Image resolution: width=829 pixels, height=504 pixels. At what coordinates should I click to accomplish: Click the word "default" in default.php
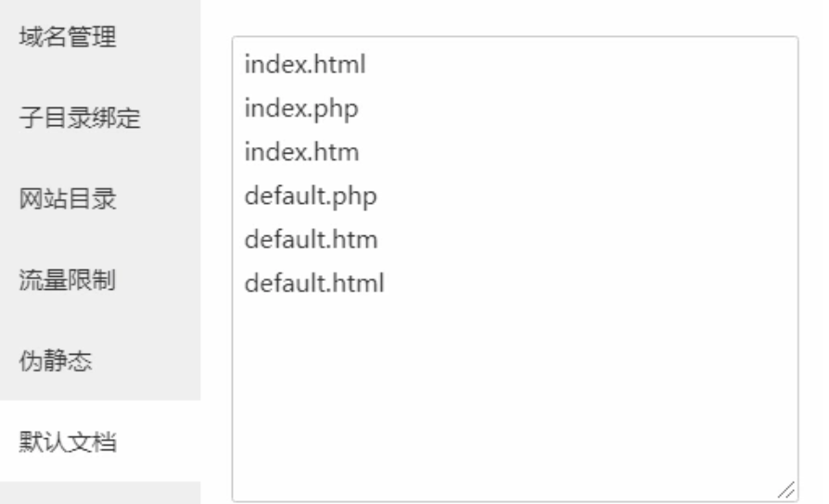pyautogui.click(x=276, y=195)
